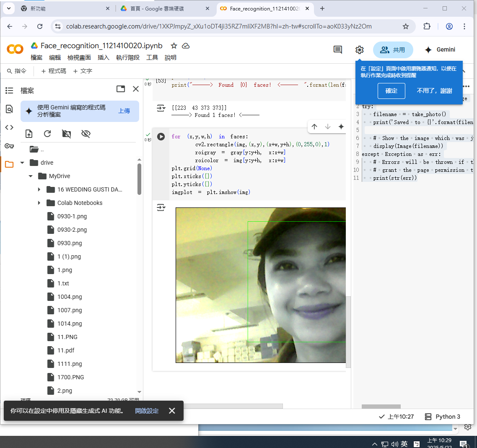Star the Face_recognition notebook
Screen dimensions: 477x448
coord(174,46)
